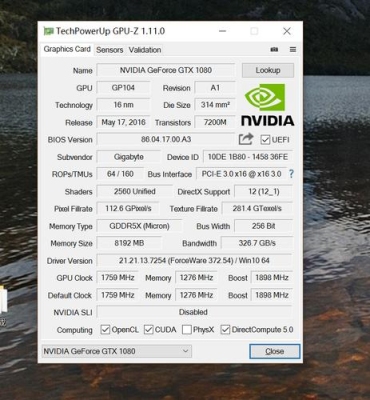The width and height of the screenshot is (370, 400).
Task: Click the Pixel Fillrate 112.6 GPixel/s
Action: point(128,209)
